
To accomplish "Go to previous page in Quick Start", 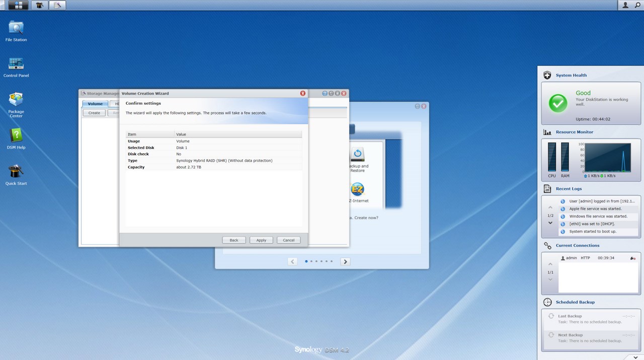I will tap(292, 261).
